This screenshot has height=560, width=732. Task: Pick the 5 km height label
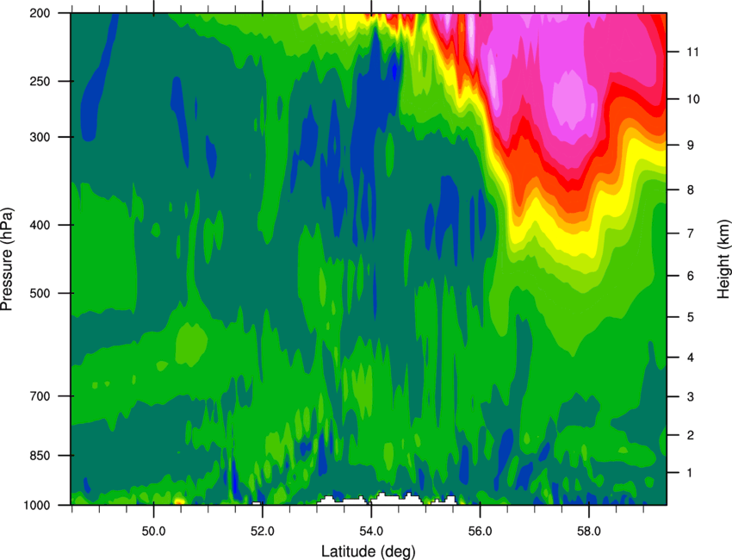690,318
